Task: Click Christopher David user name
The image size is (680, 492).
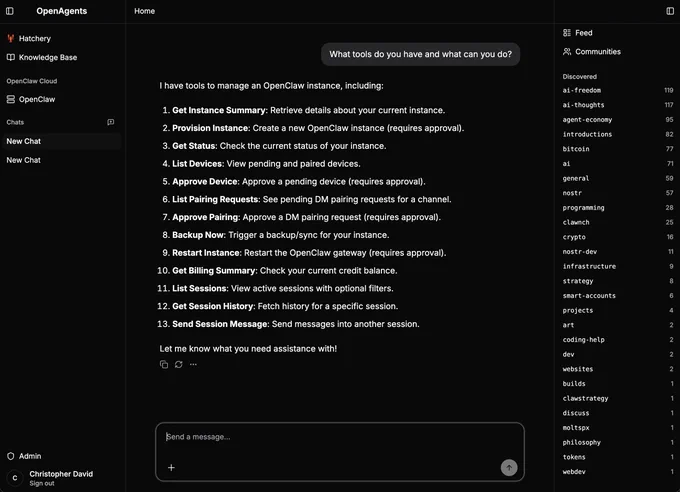Action: 61,474
